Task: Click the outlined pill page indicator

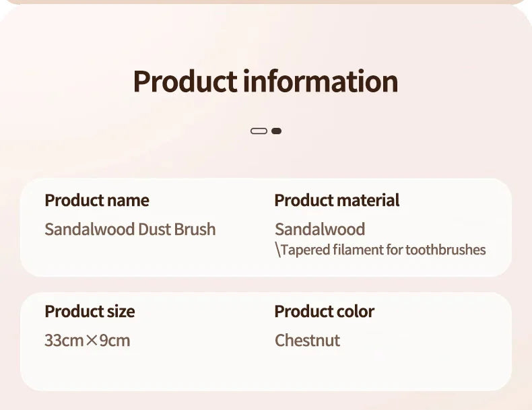Action: (x=259, y=131)
